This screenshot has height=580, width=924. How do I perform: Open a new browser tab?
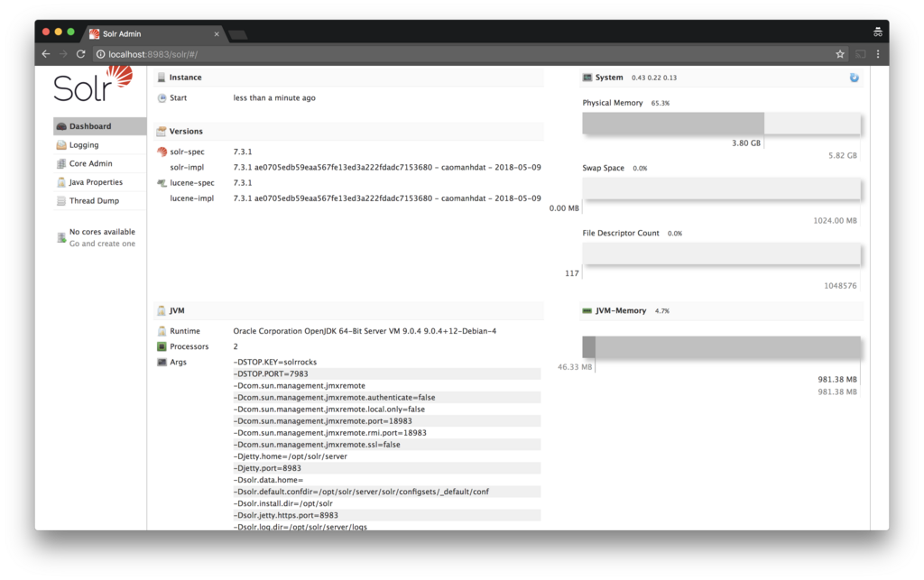click(x=237, y=35)
